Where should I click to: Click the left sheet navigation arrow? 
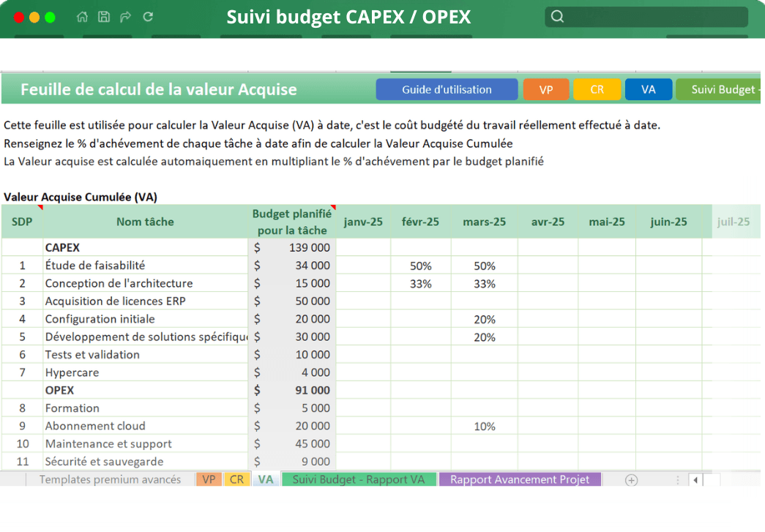(x=695, y=479)
